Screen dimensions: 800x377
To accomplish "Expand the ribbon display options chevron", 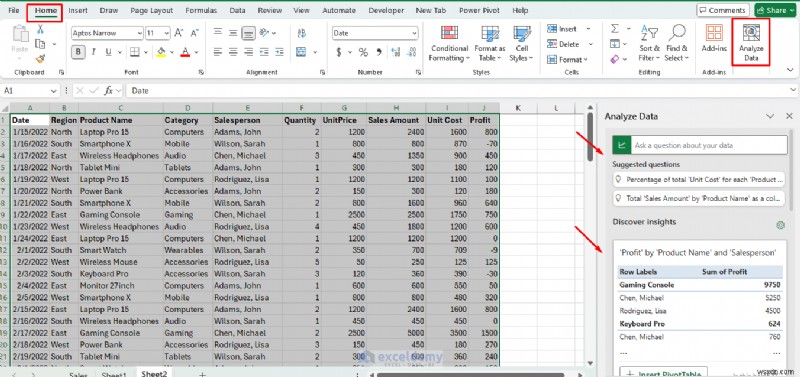I will click(x=790, y=70).
